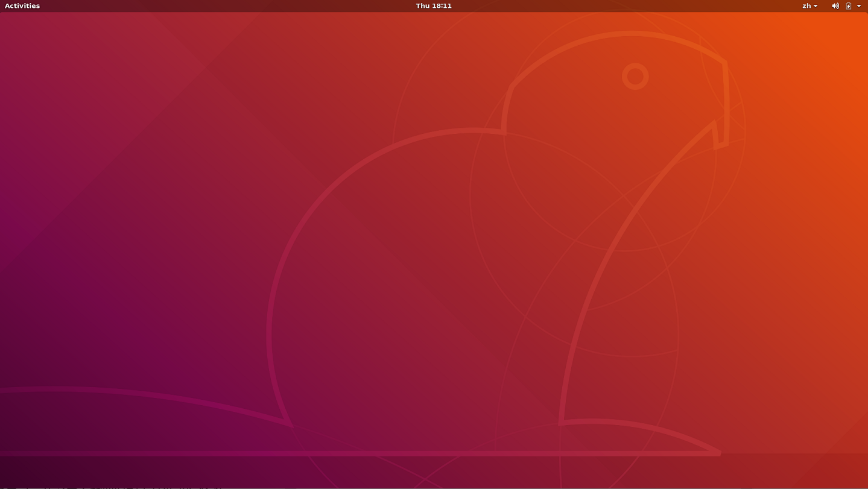Click the battery charging status icon
The image size is (868, 489).
tap(849, 6)
